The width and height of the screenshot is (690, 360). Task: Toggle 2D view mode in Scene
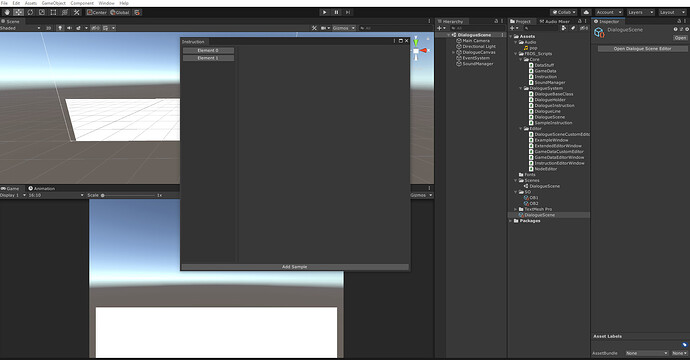click(x=48, y=28)
